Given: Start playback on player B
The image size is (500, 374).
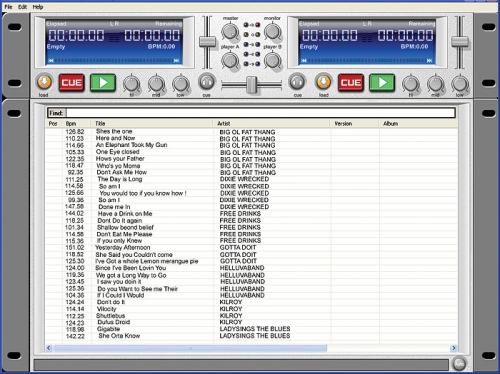Looking at the screenshot, I should 382,83.
